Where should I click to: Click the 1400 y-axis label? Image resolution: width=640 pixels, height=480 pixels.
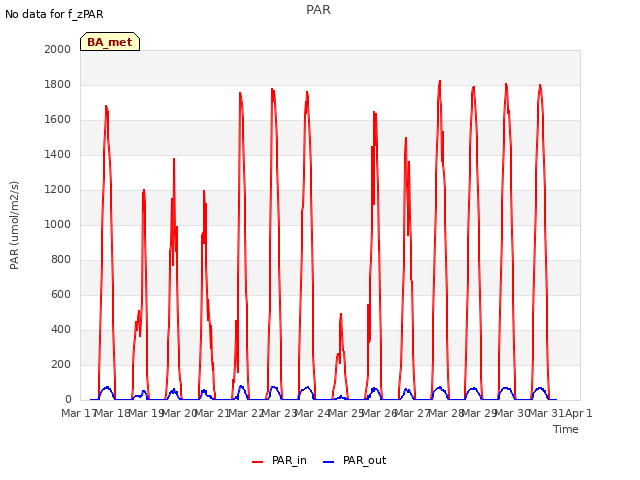58,155
